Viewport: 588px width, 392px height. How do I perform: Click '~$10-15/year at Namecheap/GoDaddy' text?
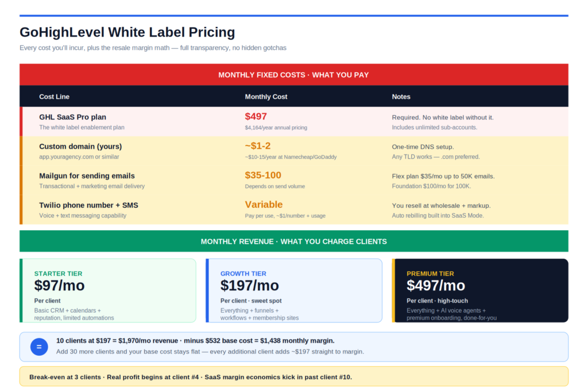(291, 157)
